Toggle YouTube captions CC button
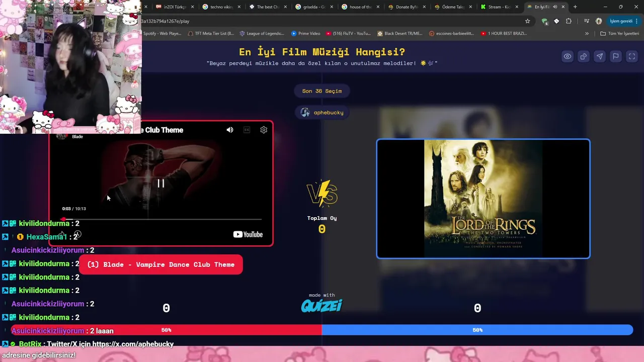This screenshot has width=644, height=362. coord(247,130)
